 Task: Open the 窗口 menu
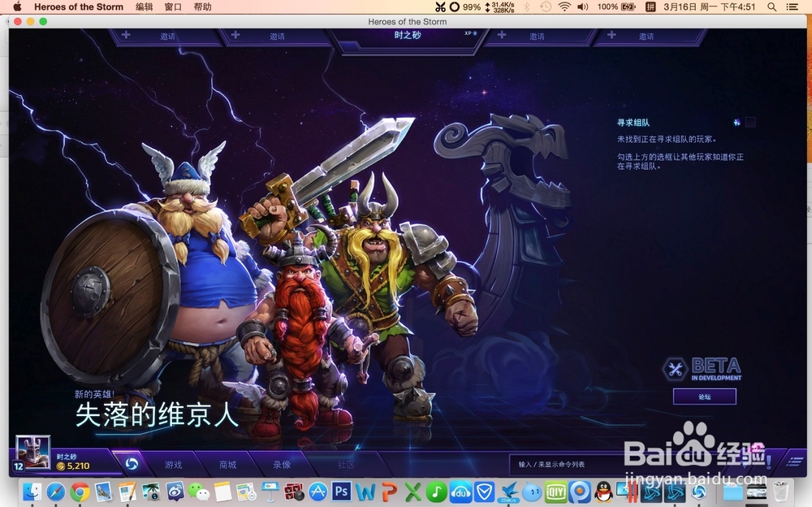(173, 6)
